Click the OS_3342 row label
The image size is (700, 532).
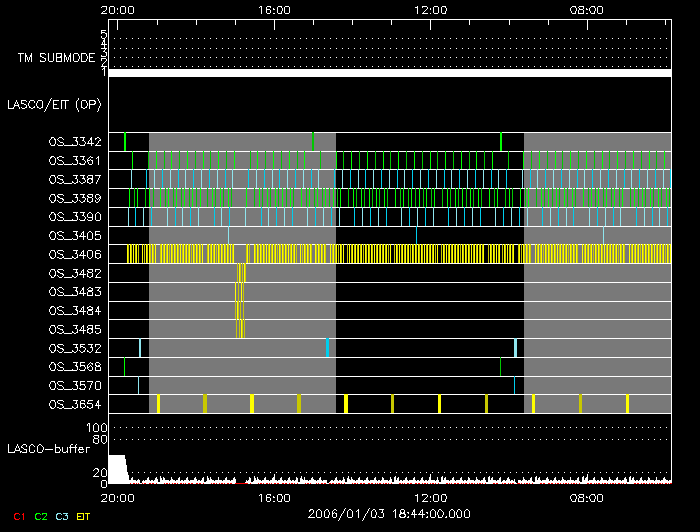(x=75, y=142)
